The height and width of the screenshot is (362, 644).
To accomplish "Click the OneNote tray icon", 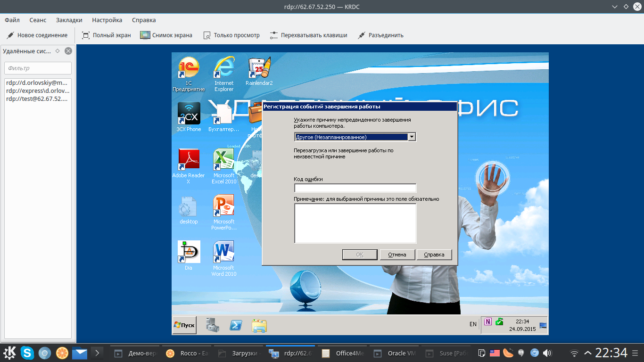I will [x=488, y=322].
